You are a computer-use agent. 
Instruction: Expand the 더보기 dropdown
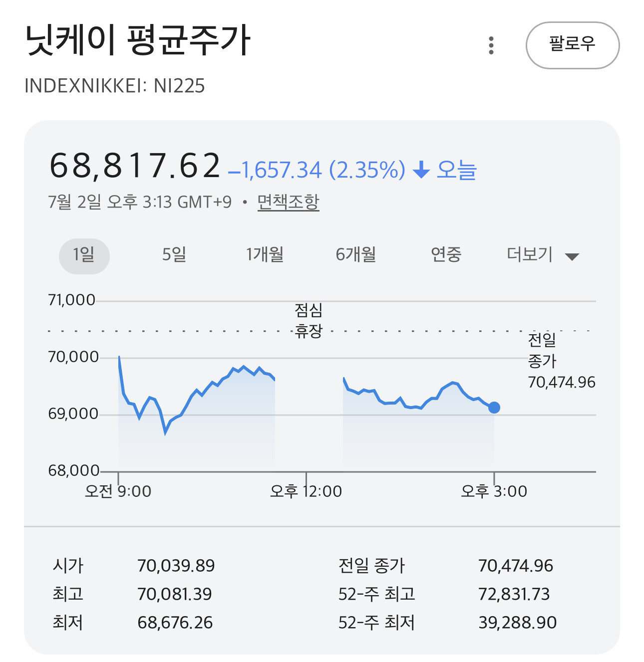543,255
